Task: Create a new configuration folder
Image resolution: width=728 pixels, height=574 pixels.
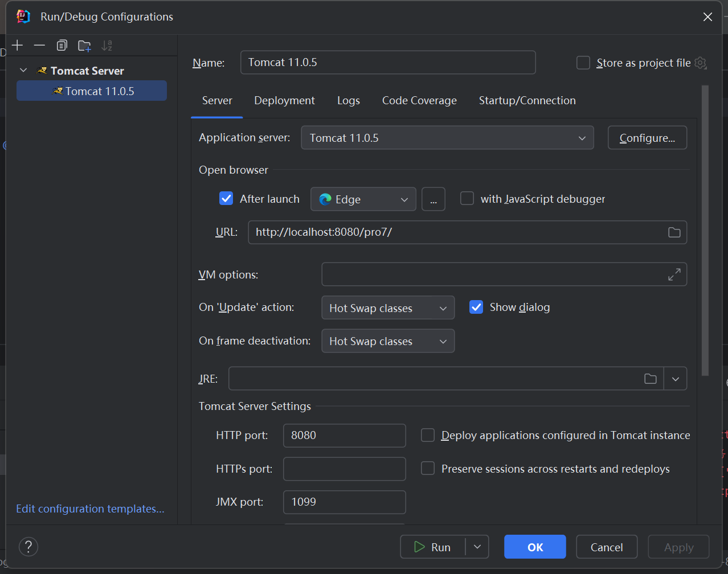Action: [84, 46]
